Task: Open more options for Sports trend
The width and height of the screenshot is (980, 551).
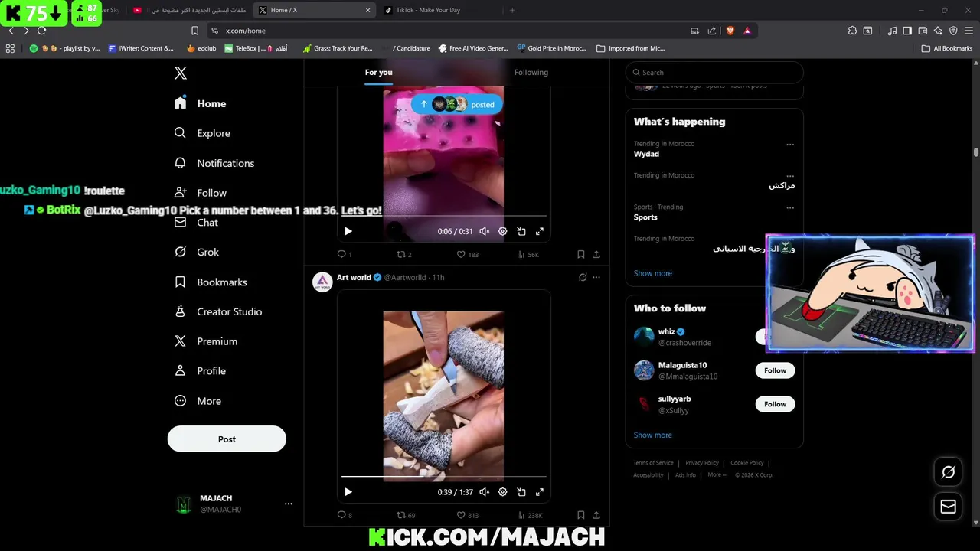Action: tap(790, 207)
